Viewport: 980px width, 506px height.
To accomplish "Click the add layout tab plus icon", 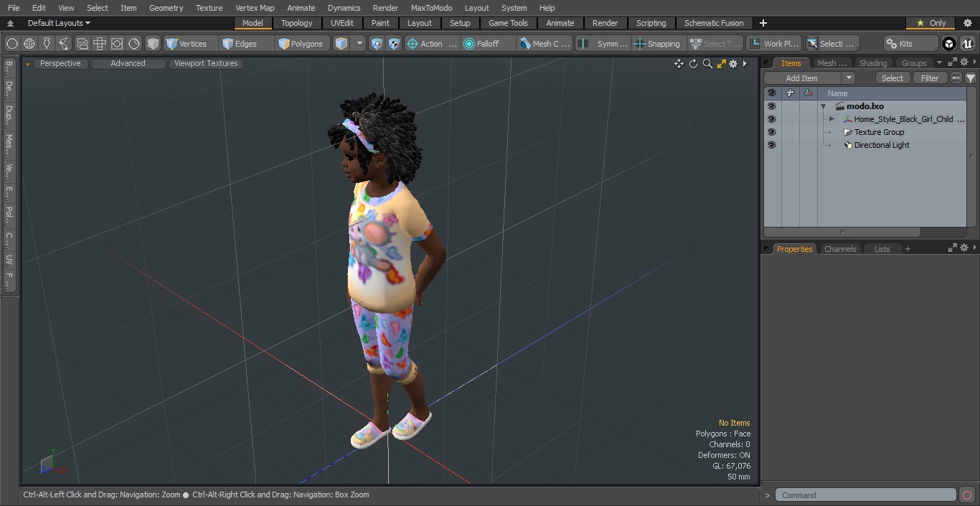I will 763,23.
